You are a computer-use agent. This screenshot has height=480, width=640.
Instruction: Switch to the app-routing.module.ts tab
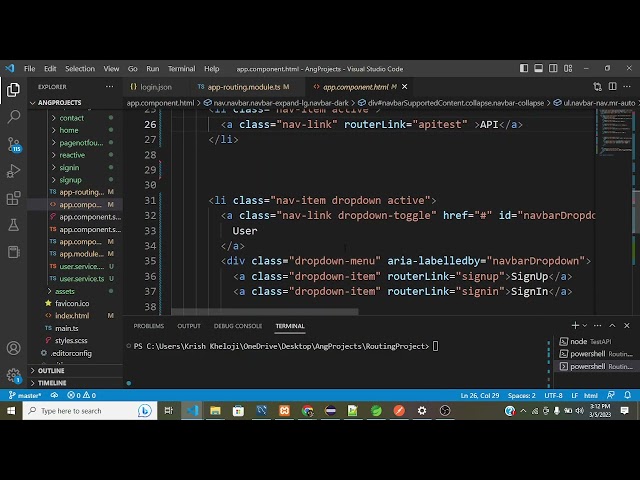pyautogui.click(x=243, y=87)
